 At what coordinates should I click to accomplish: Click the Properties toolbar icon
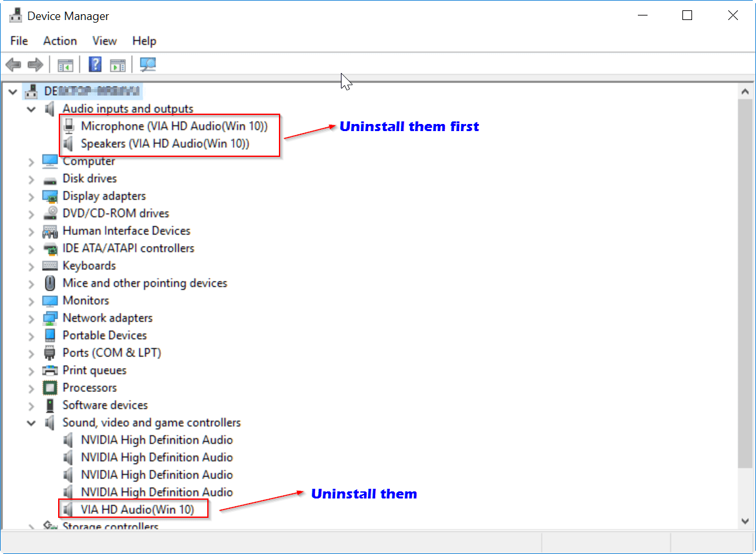[117, 64]
